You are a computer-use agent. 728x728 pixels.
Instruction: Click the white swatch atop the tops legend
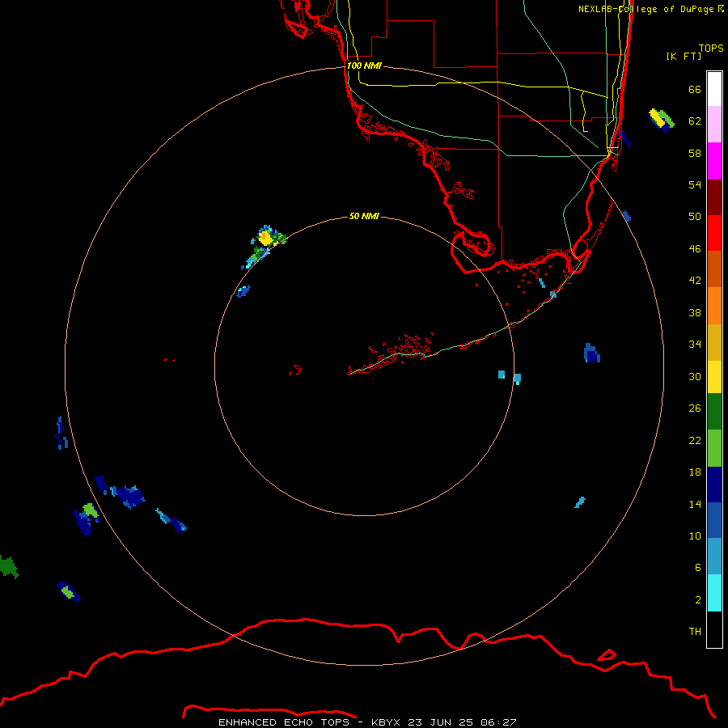click(714, 89)
